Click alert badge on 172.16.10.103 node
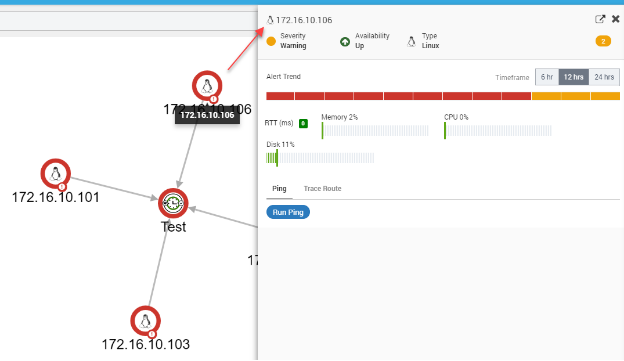Viewport: 624px width, 361px height. click(152, 334)
